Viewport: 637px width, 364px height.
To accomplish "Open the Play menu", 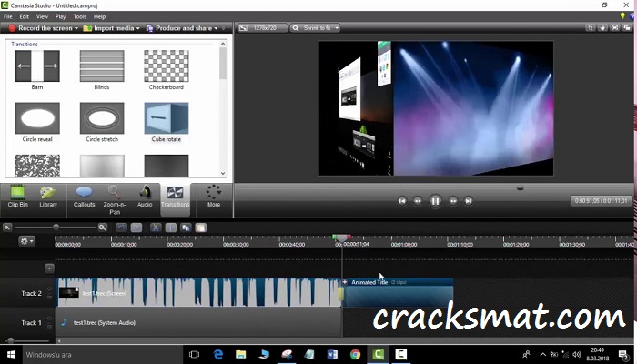I will pos(60,16).
